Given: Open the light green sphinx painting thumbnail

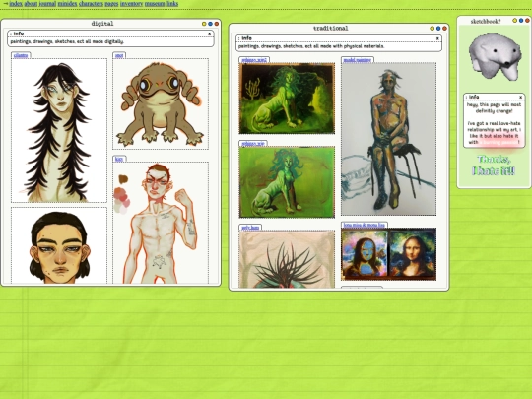Looking at the screenshot, I should [x=287, y=182].
